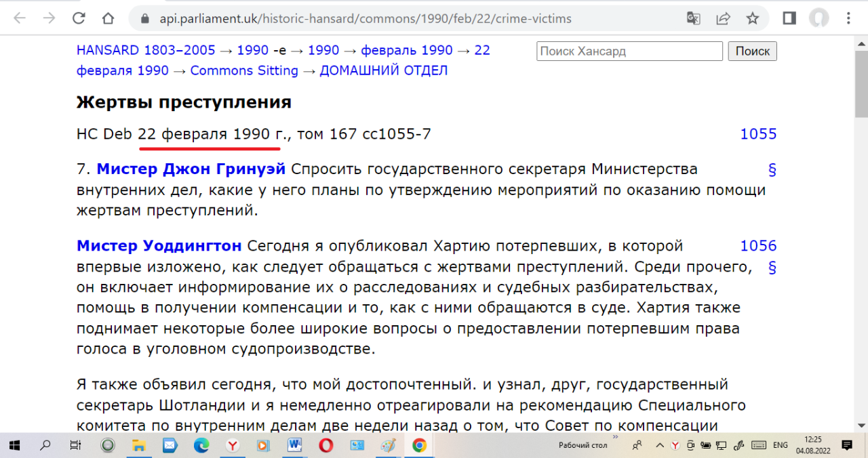Click the Поиск Хансард search field
This screenshot has width=868, height=458.
[x=629, y=51]
